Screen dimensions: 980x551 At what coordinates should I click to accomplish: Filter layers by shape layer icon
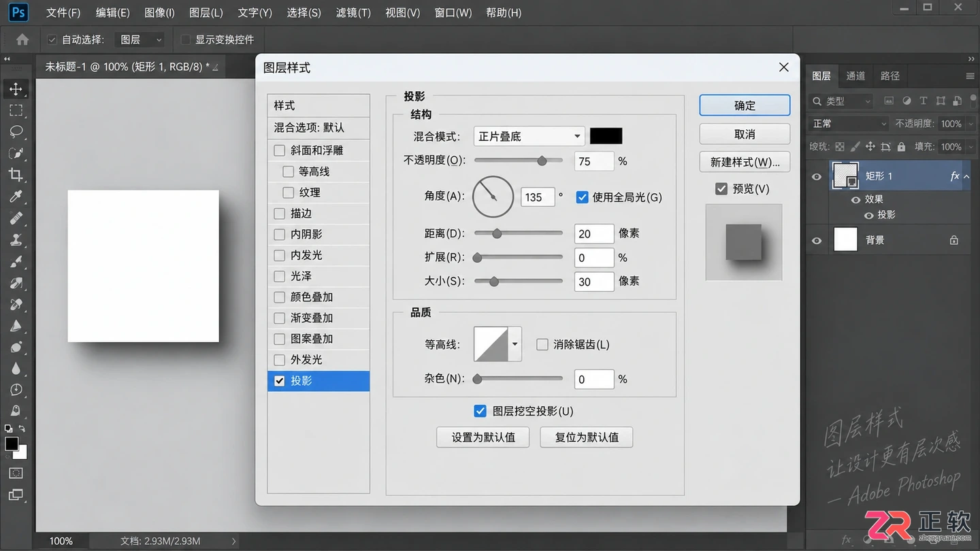point(941,101)
